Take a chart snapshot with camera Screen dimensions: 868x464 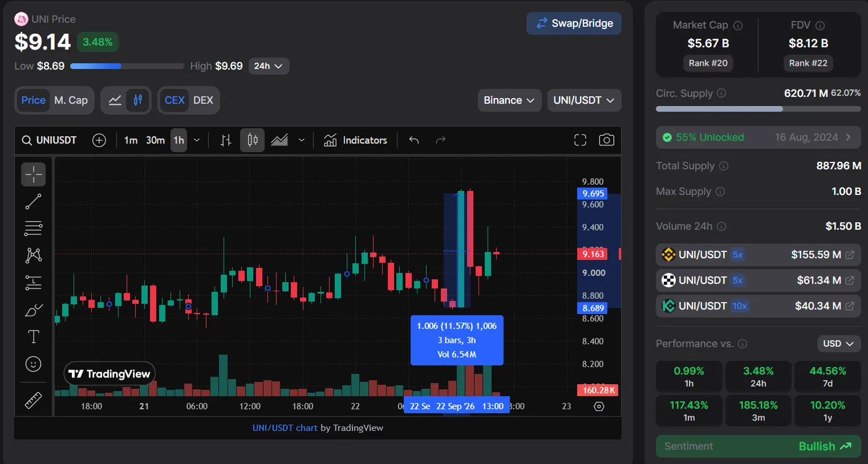pyautogui.click(x=606, y=140)
